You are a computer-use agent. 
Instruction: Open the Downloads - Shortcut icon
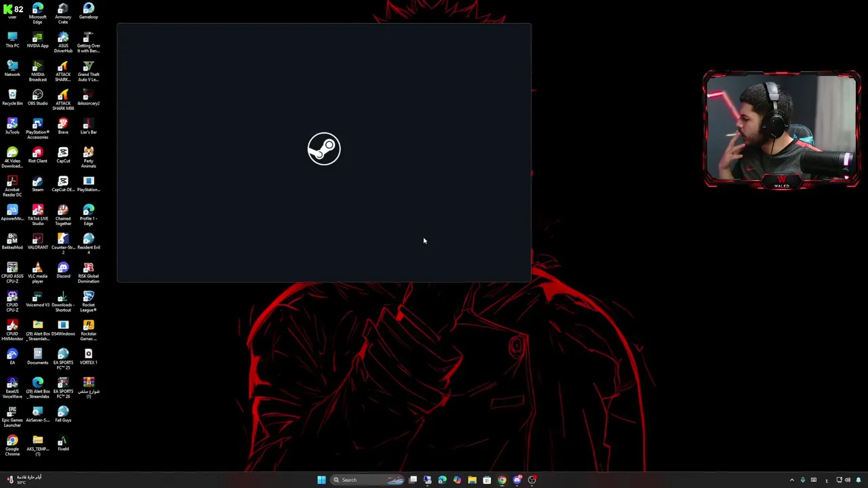point(63,302)
